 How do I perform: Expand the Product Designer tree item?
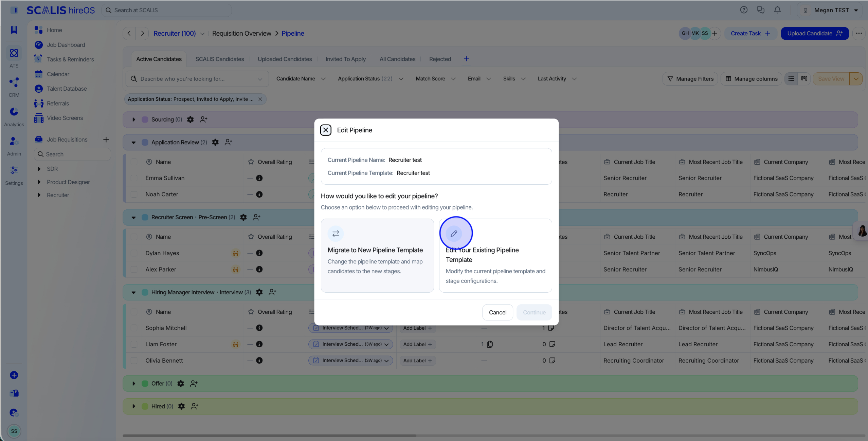coord(39,182)
